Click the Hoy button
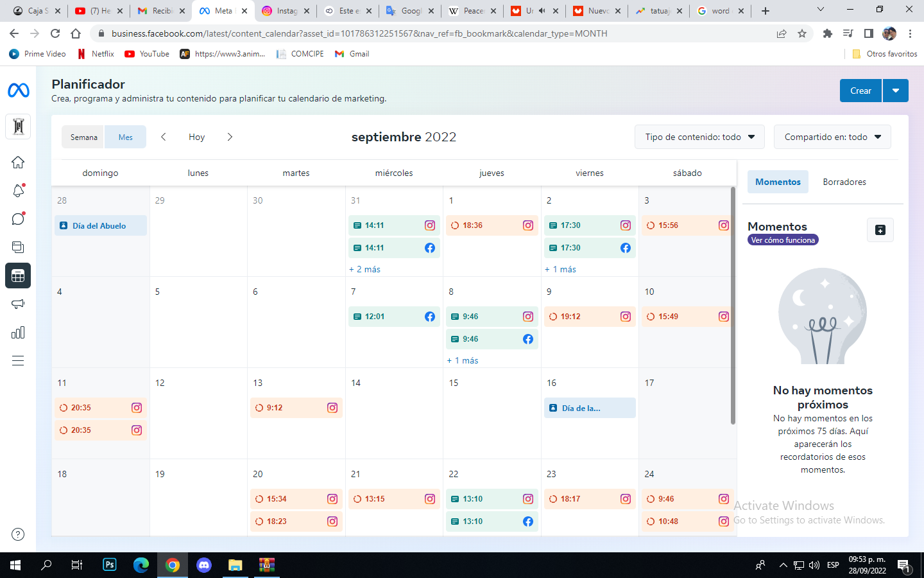This screenshot has width=924, height=578. (196, 137)
